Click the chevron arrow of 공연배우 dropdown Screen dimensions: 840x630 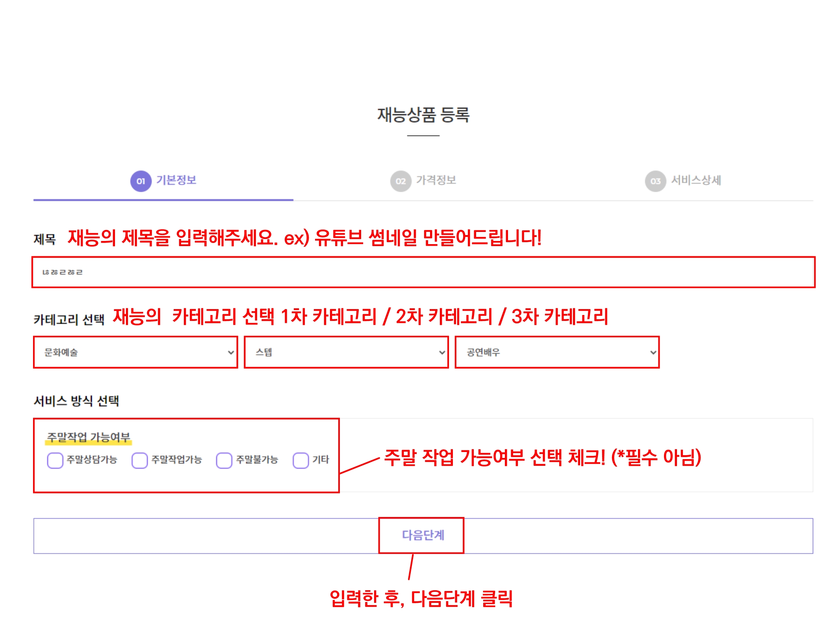(x=653, y=352)
